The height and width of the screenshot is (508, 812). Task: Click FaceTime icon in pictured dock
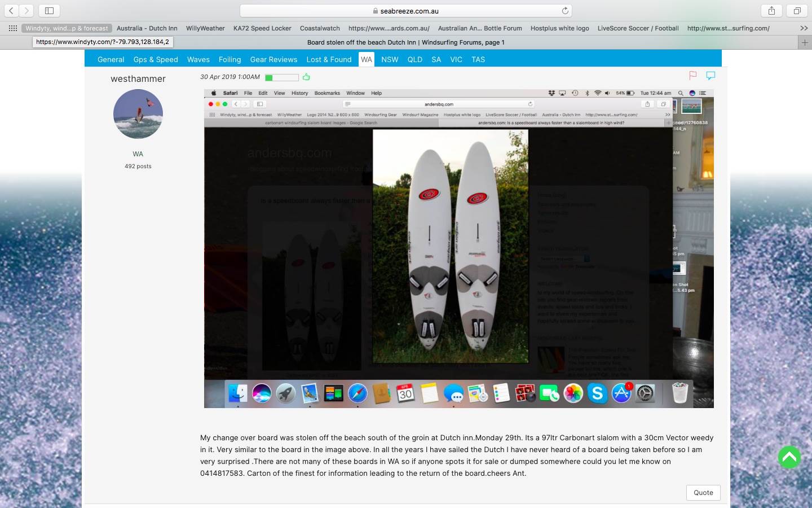point(549,393)
